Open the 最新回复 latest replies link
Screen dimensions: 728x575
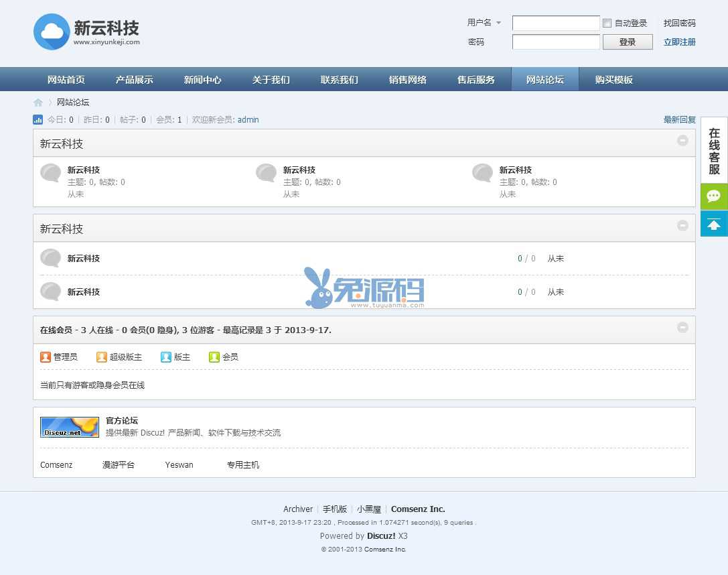(679, 120)
